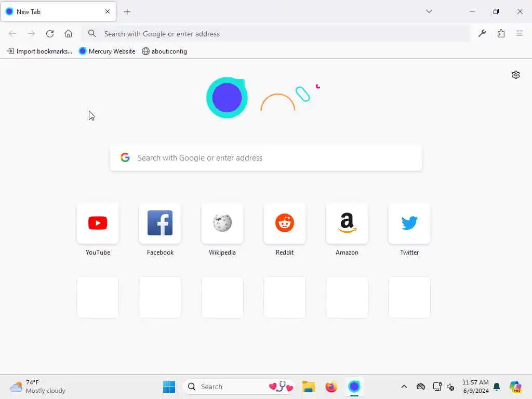Click the muted volume tray icon
This screenshot has width=532, height=399.
[450, 387]
